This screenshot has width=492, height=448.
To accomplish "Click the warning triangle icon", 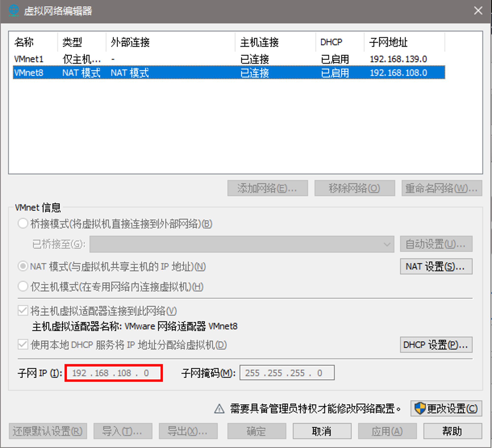I will click(x=219, y=409).
